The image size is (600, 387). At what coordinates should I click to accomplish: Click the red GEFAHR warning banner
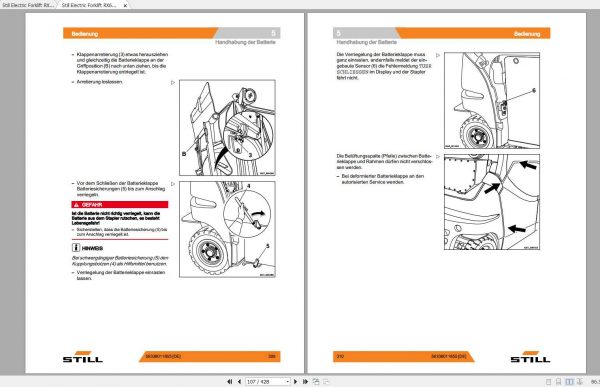(x=120, y=205)
